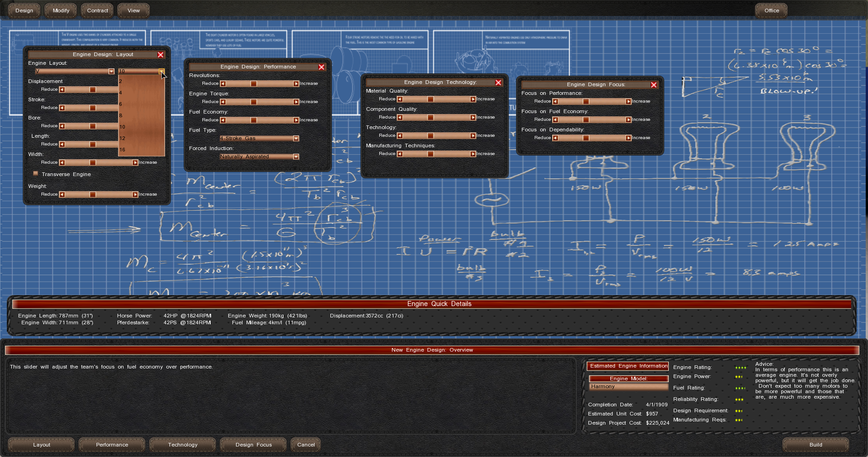Go to the Office

(771, 10)
